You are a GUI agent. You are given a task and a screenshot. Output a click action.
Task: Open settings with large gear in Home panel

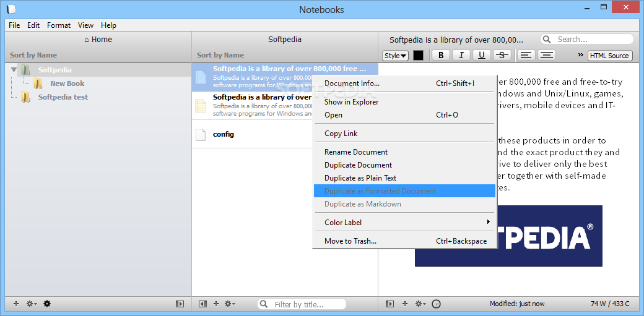coord(47,304)
